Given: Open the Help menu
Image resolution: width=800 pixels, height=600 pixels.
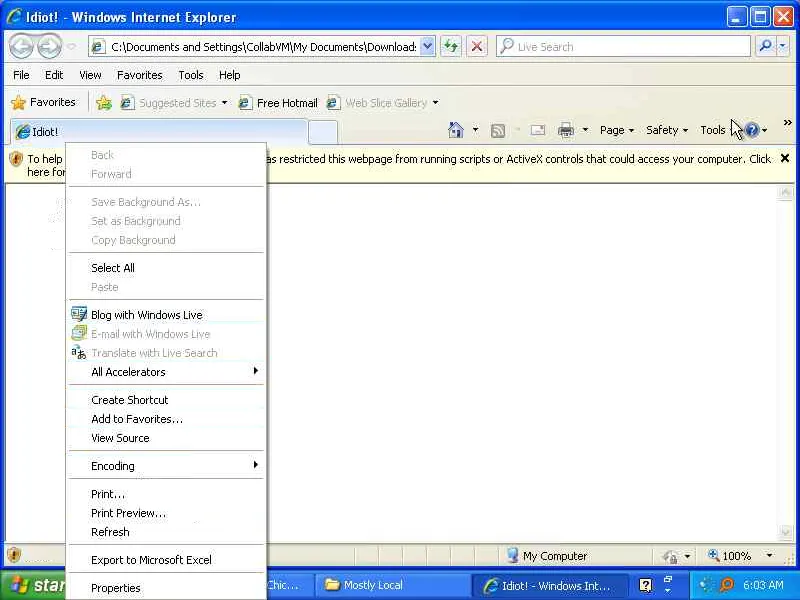Looking at the screenshot, I should click(x=229, y=75).
